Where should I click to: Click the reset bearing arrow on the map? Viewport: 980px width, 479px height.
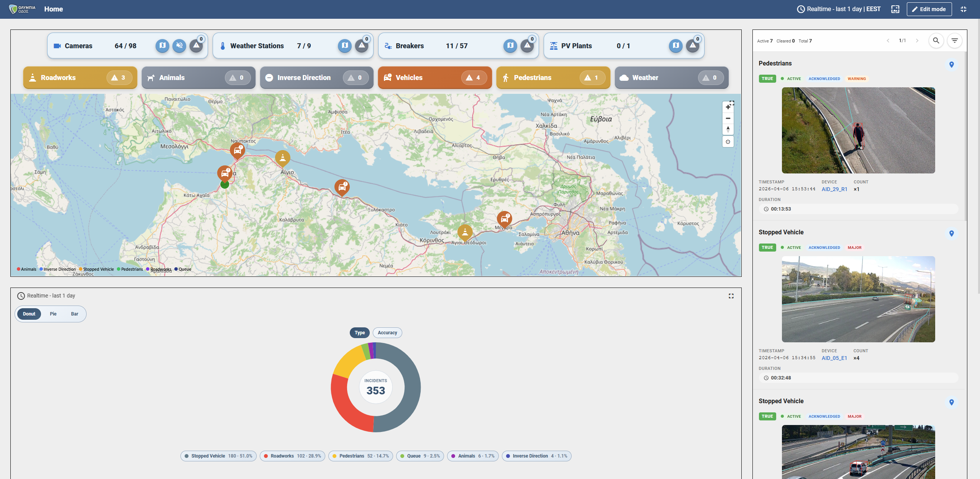coord(728,130)
